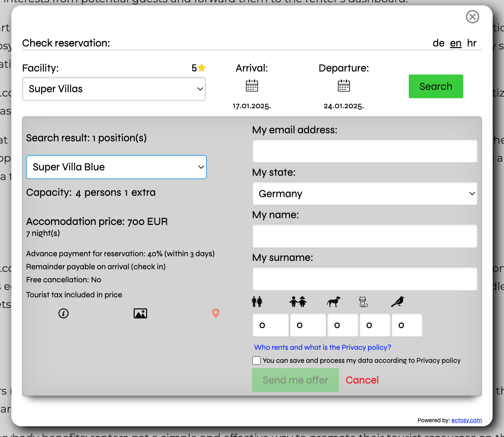Open the photo gallery image icon

point(140,313)
